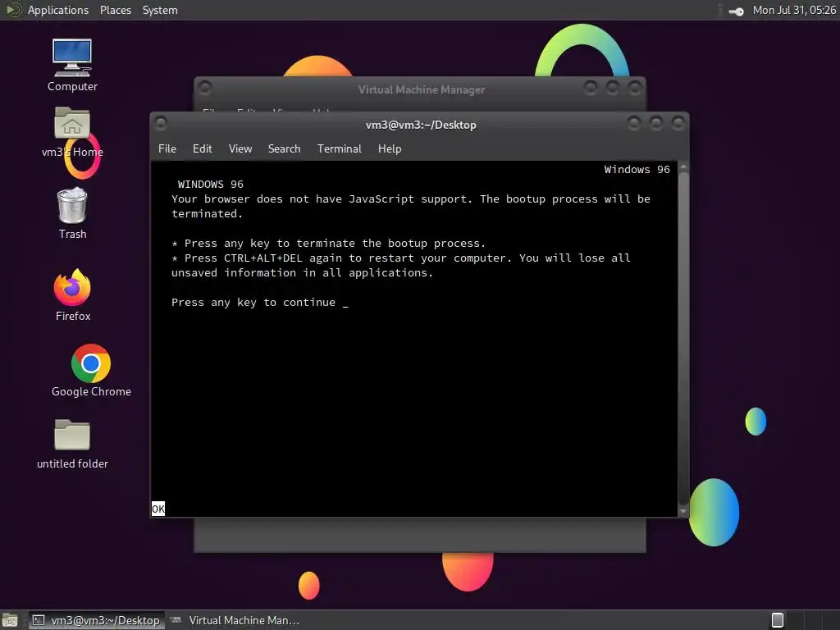This screenshot has width=840, height=630.
Task: Click the key icon in system tray
Action: (x=736, y=11)
